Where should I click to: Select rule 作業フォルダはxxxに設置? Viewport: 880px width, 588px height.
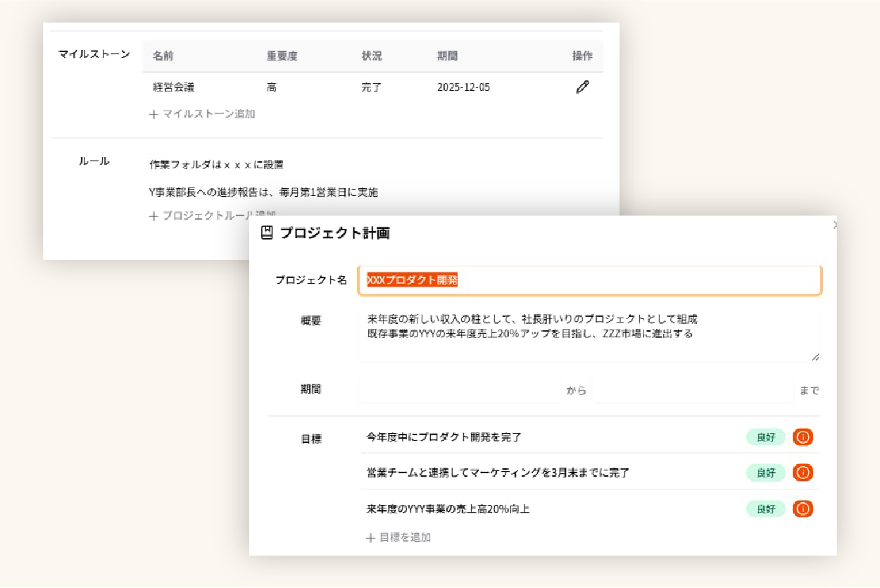pyautogui.click(x=216, y=165)
